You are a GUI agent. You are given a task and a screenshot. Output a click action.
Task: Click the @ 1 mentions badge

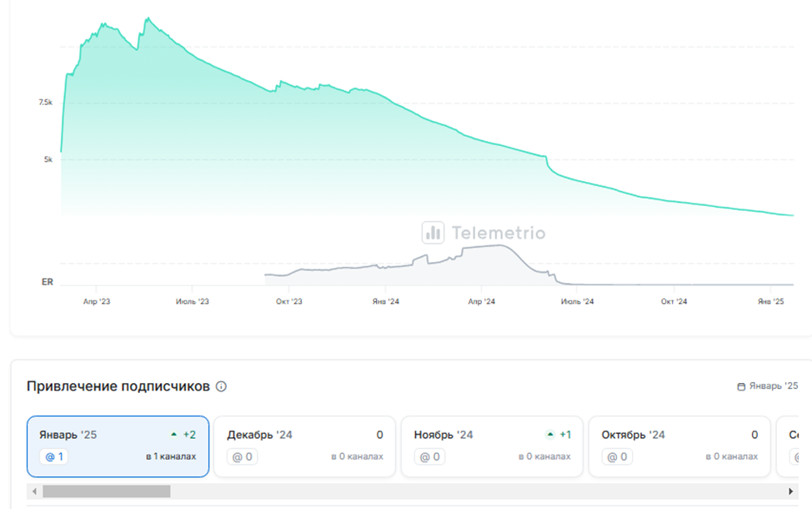[53, 456]
